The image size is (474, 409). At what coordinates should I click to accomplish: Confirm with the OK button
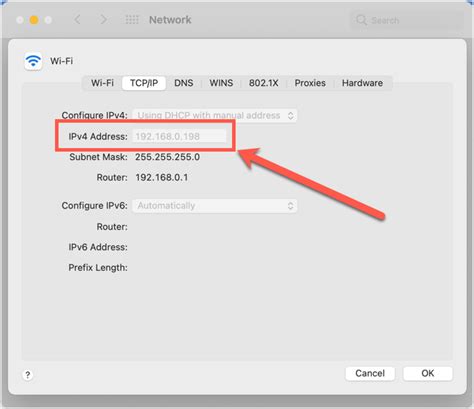(x=428, y=373)
